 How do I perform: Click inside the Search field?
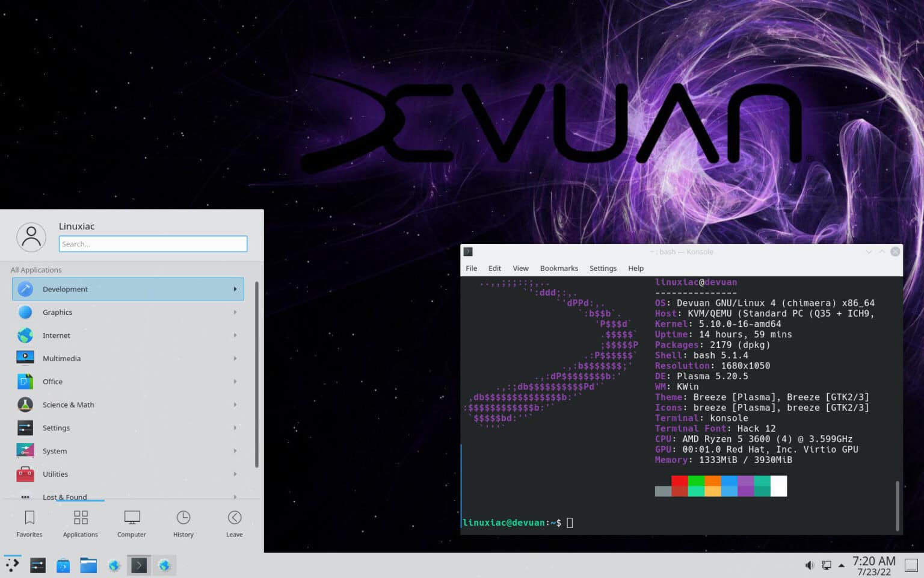[152, 244]
